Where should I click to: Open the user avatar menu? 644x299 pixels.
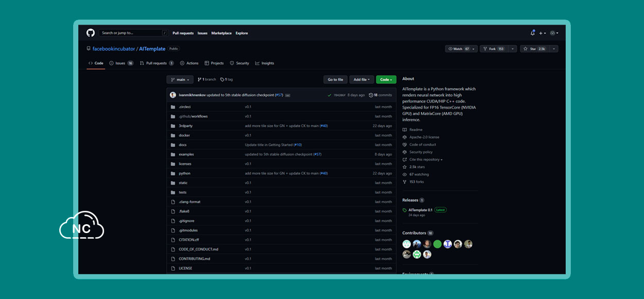click(554, 33)
